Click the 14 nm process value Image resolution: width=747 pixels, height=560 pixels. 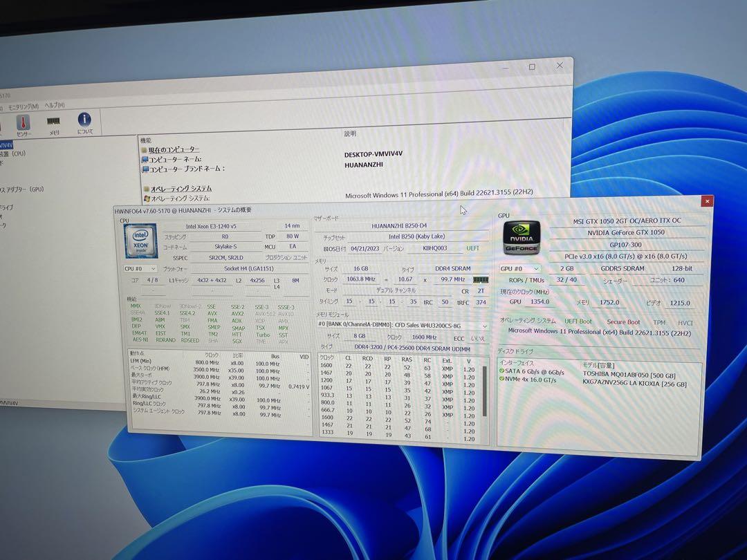pyautogui.click(x=293, y=225)
